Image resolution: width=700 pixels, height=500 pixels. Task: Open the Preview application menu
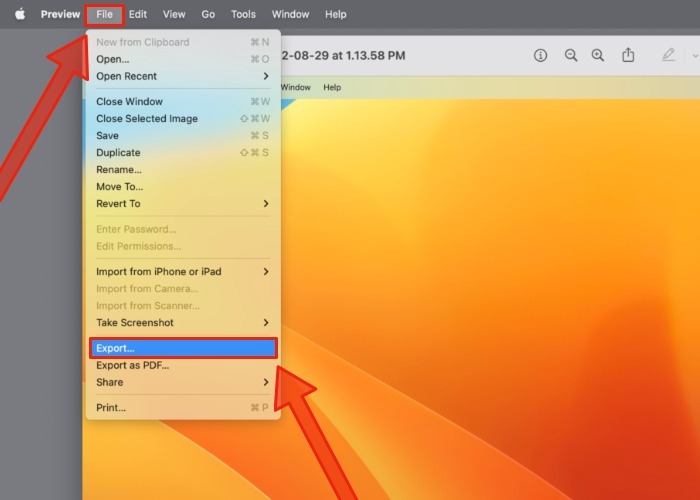[60, 14]
